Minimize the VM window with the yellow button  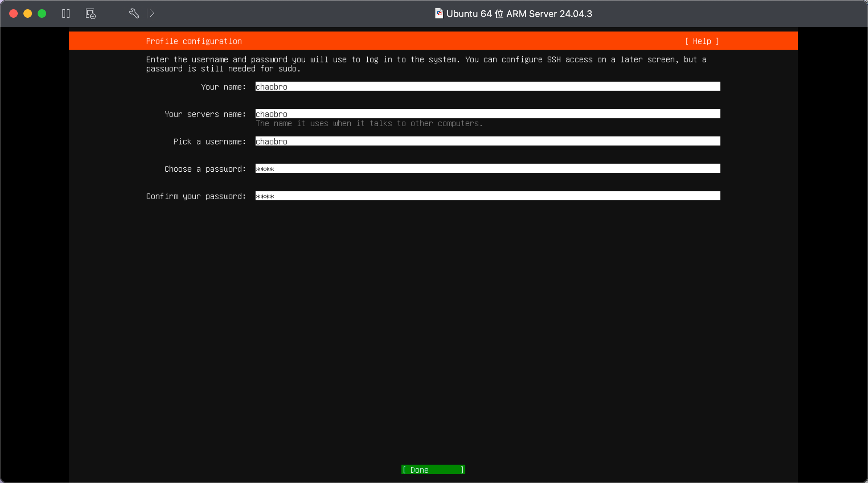coord(28,13)
